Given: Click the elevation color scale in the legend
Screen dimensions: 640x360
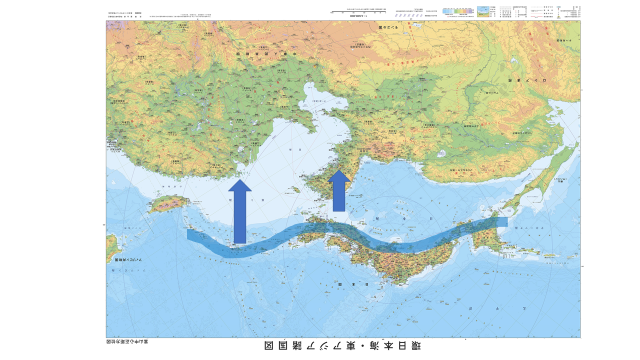Looking at the screenshot, I should pos(458,11).
